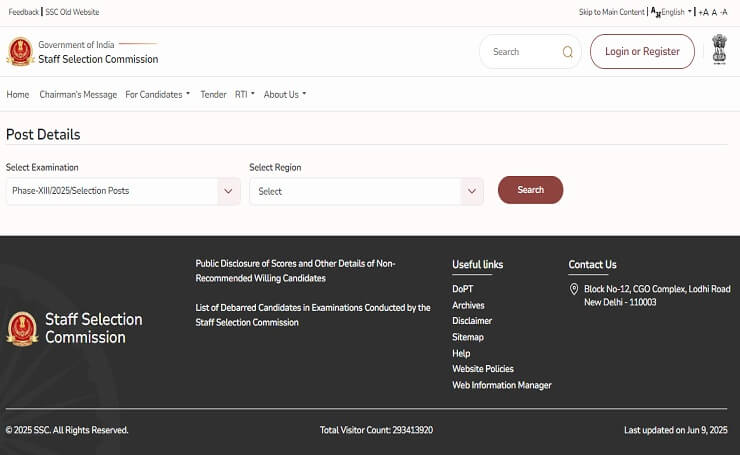This screenshot has width=740, height=455.
Task: Open the Sitemap footer link
Action: 468,337
